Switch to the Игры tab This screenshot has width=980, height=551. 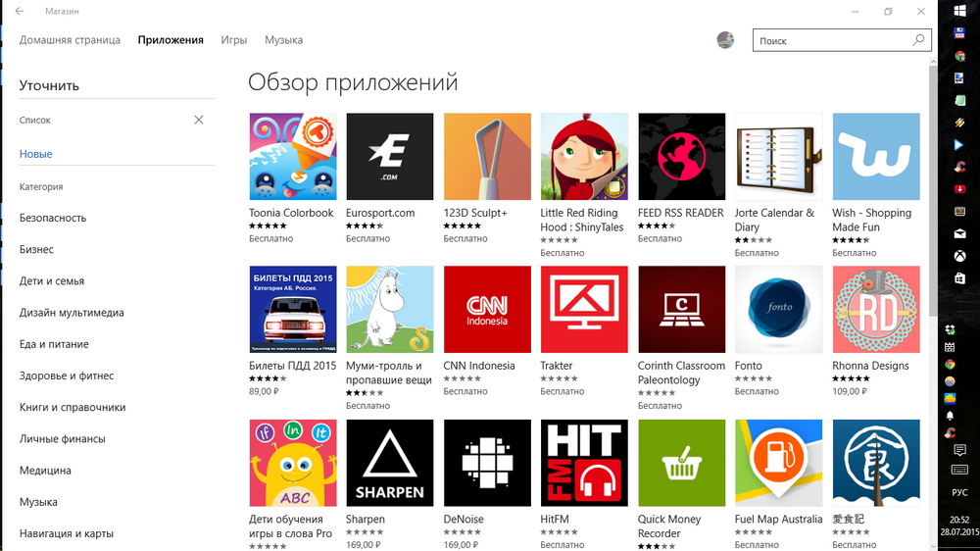pos(233,40)
